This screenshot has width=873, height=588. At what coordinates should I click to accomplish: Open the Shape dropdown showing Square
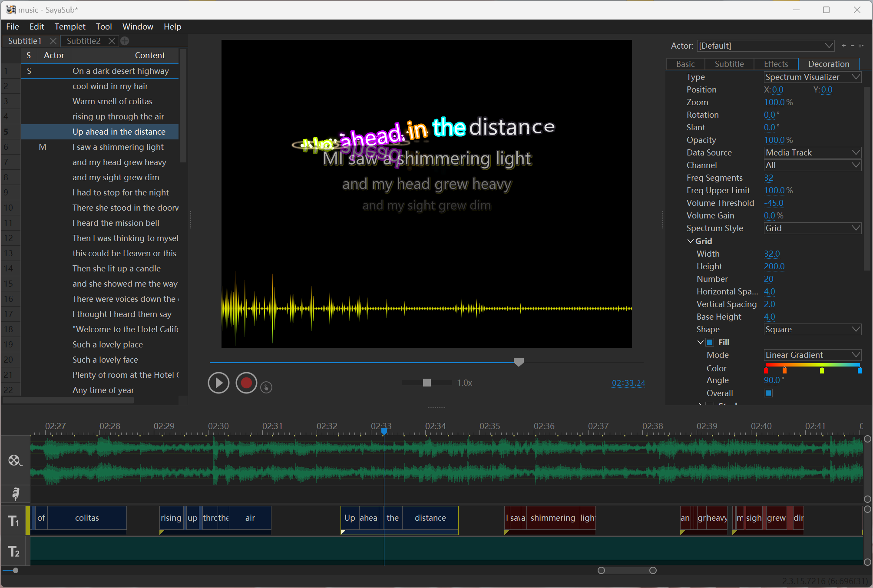click(812, 329)
